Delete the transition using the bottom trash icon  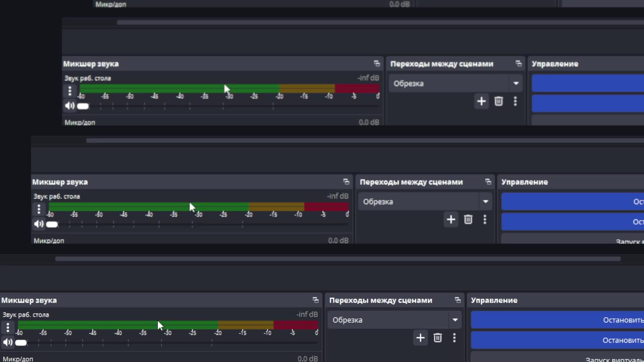point(437,338)
